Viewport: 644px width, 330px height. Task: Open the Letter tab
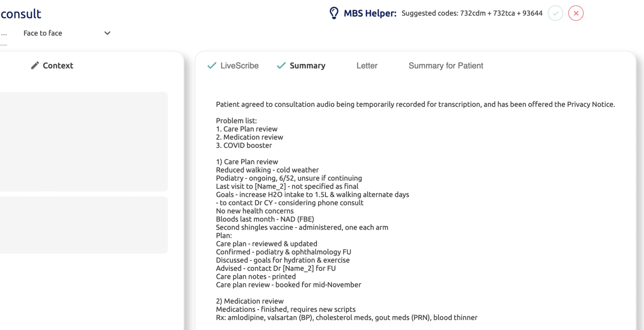tap(367, 65)
